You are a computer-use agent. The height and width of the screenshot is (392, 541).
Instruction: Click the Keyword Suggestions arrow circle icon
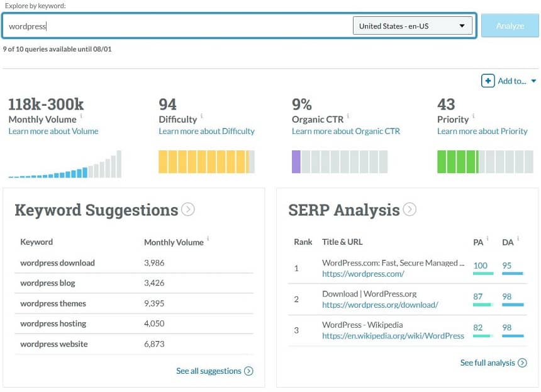click(x=188, y=209)
